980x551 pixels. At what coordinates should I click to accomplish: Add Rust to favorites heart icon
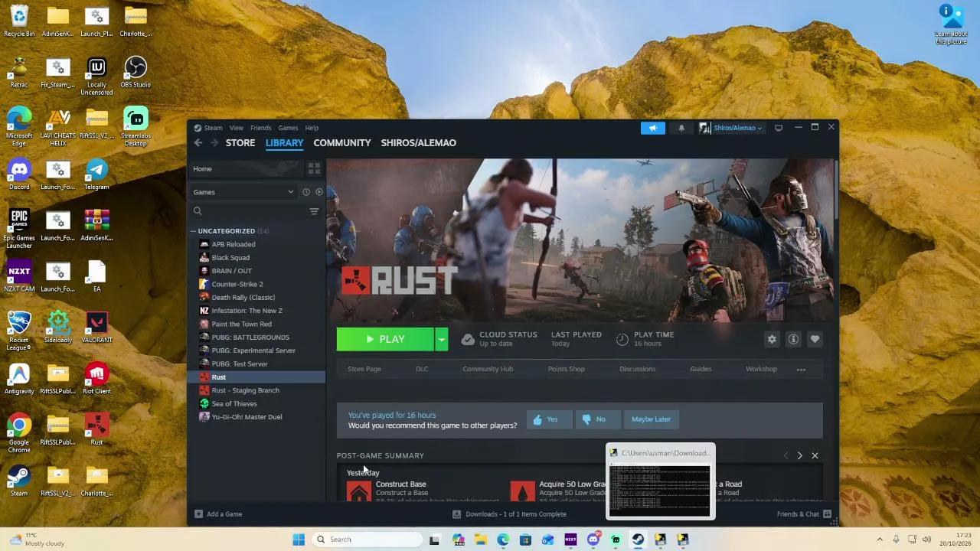[815, 339]
